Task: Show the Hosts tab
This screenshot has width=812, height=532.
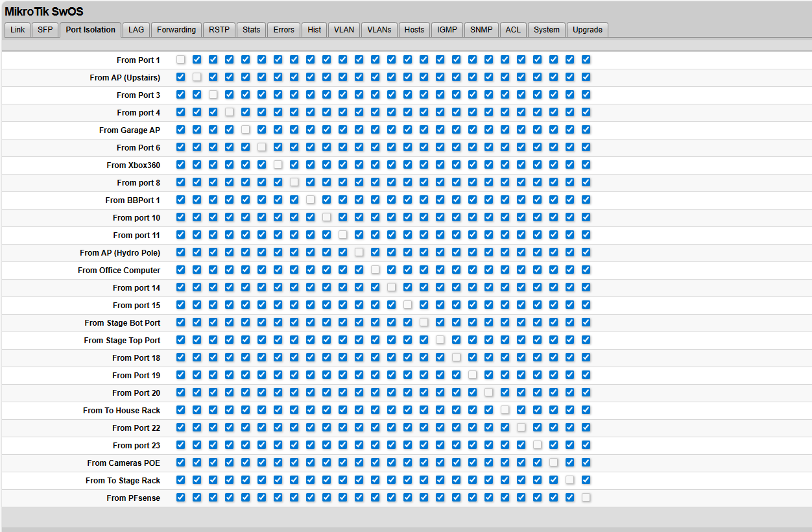Action: click(414, 30)
